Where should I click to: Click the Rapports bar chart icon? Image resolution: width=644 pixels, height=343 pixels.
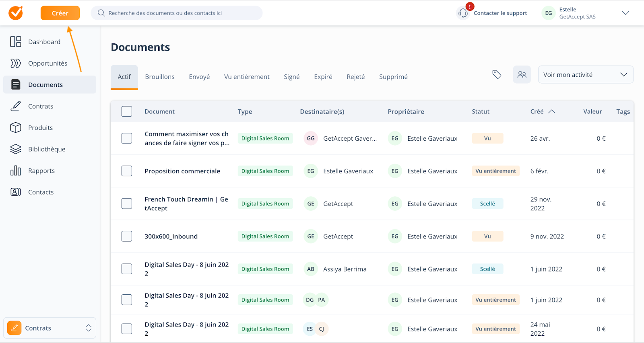[x=16, y=170]
